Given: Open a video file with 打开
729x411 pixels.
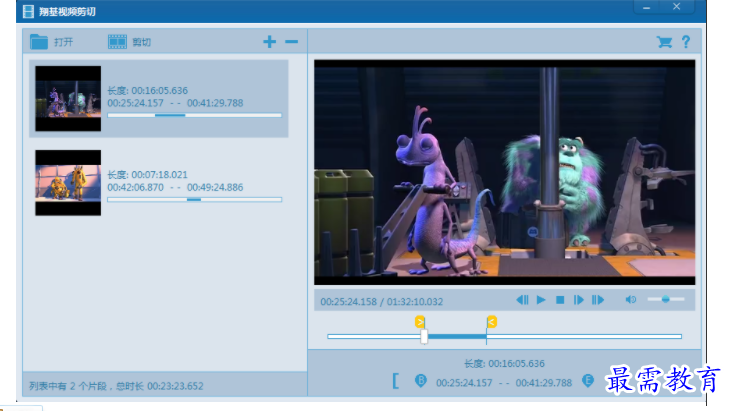Looking at the screenshot, I should (52, 42).
